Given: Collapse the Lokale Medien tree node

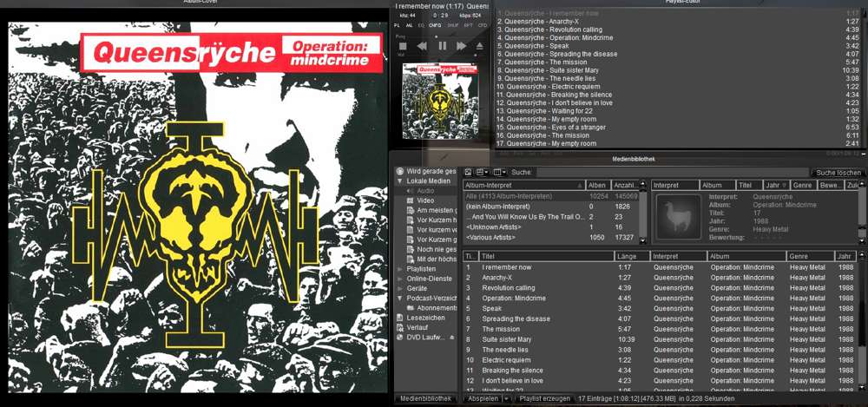Looking at the screenshot, I should coord(399,181).
